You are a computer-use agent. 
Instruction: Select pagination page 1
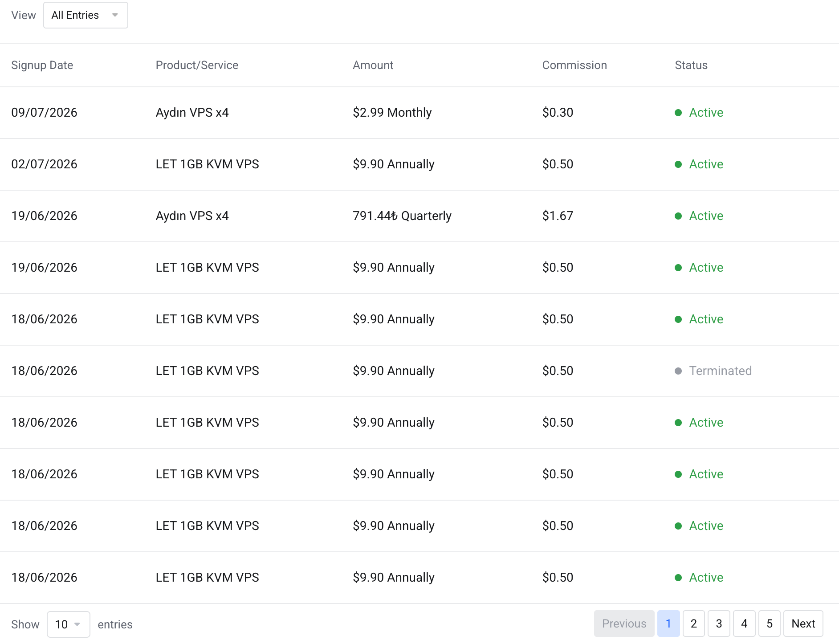tap(668, 624)
